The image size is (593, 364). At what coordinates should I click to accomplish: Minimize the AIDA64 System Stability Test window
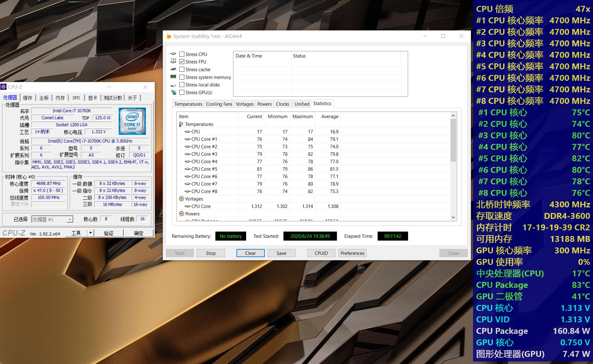tap(425, 36)
